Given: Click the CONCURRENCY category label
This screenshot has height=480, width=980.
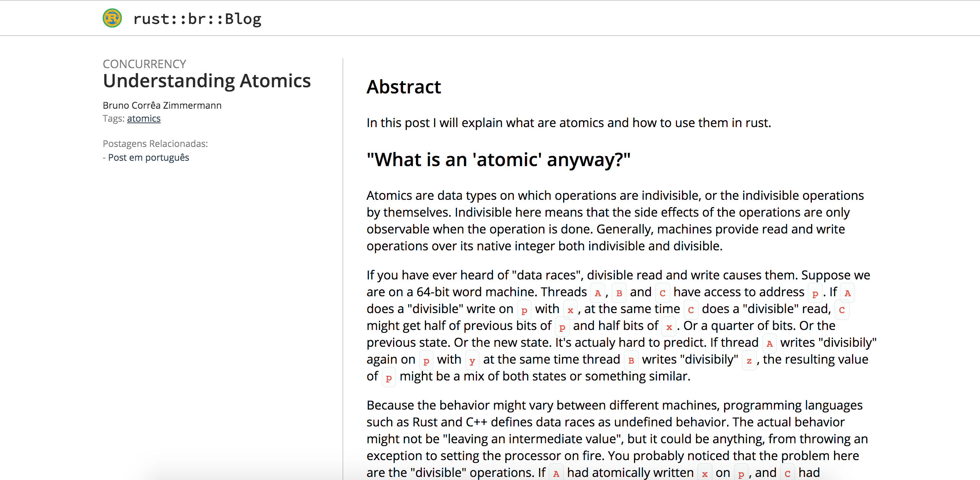Looking at the screenshot, I should click(144, 64).
